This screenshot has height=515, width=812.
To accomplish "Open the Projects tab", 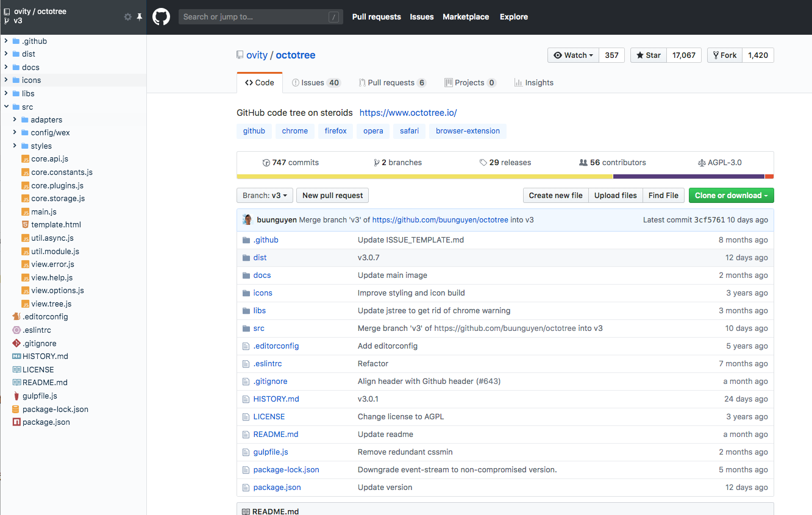I will pos(470,83).
